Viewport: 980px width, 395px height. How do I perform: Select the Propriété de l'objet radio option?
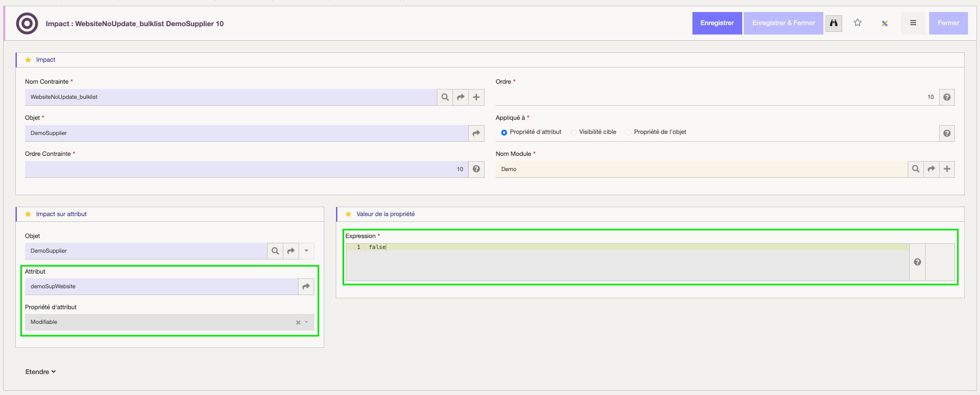pos(629,133)
